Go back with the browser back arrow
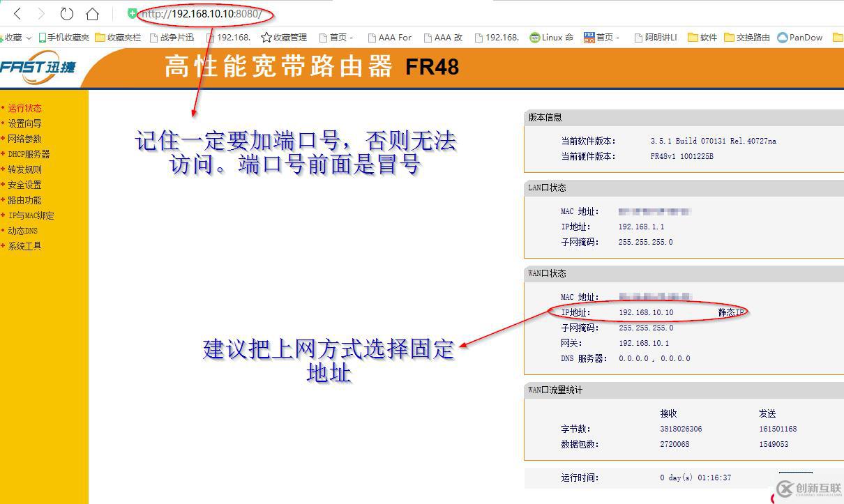This screenshot has width=844, height=504. tap(17, 13)
